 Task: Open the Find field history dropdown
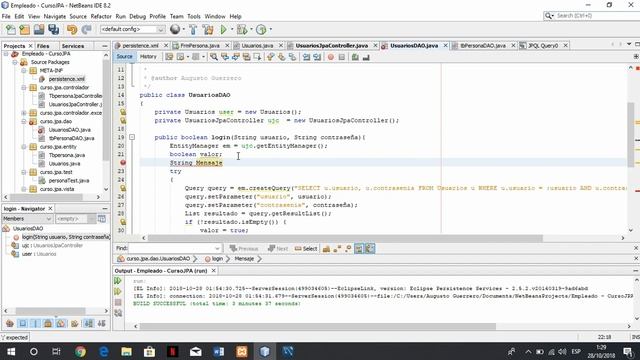click(x=217, y=248)
